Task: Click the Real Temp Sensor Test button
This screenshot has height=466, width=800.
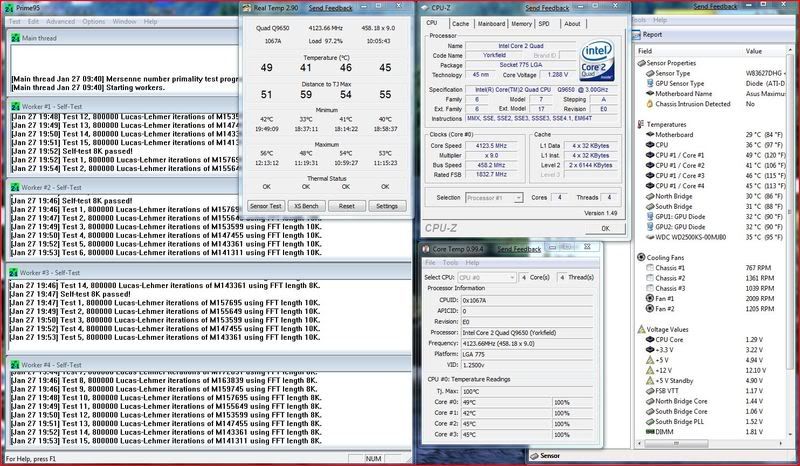Action: click(265, 206)
